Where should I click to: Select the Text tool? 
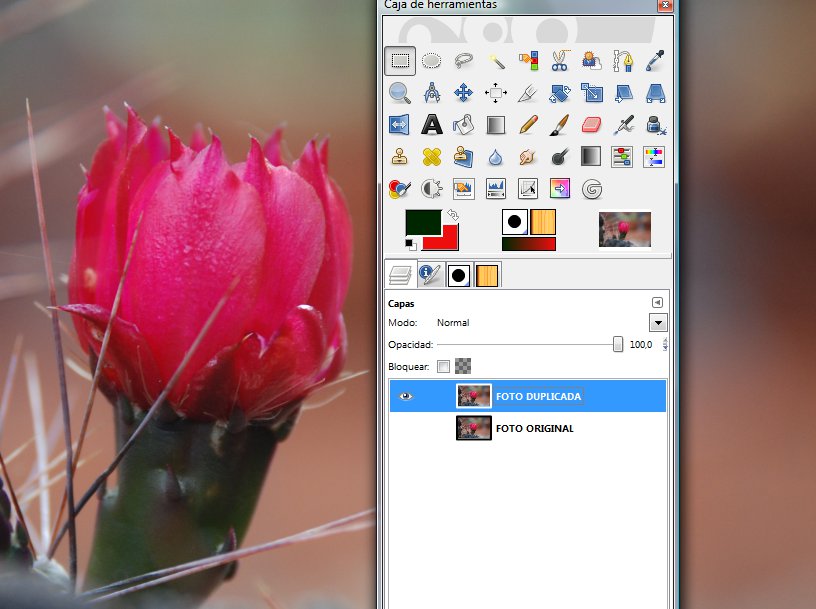[x=432, y=125]
